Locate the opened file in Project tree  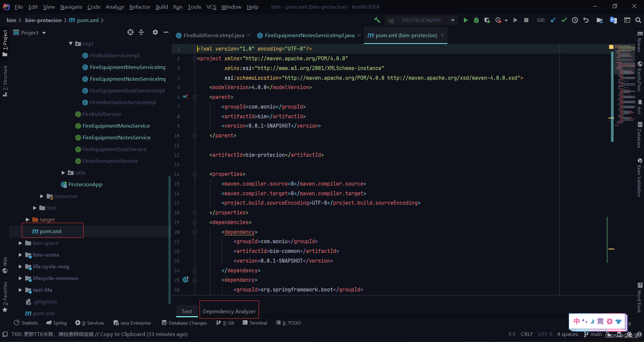(x=130, y=32)
